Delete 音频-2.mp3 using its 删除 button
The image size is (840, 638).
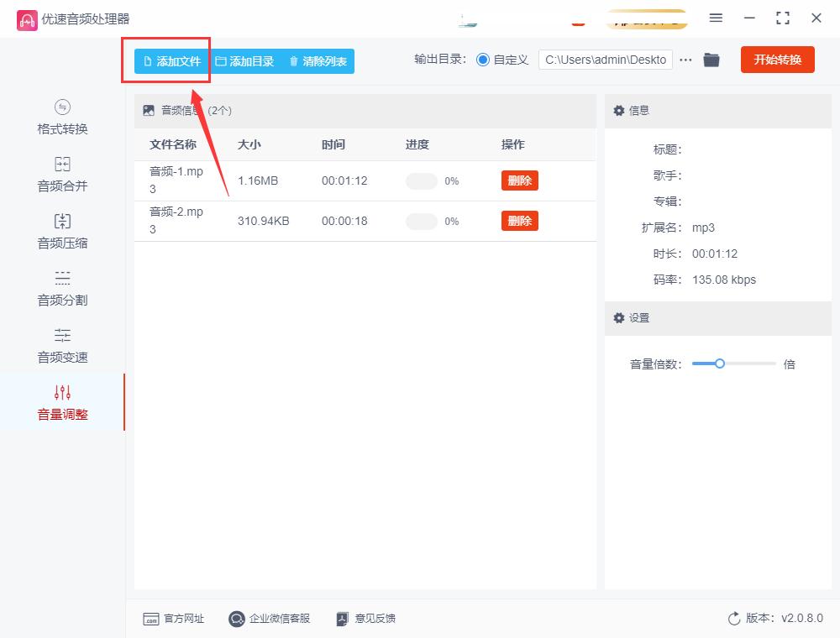519,220
